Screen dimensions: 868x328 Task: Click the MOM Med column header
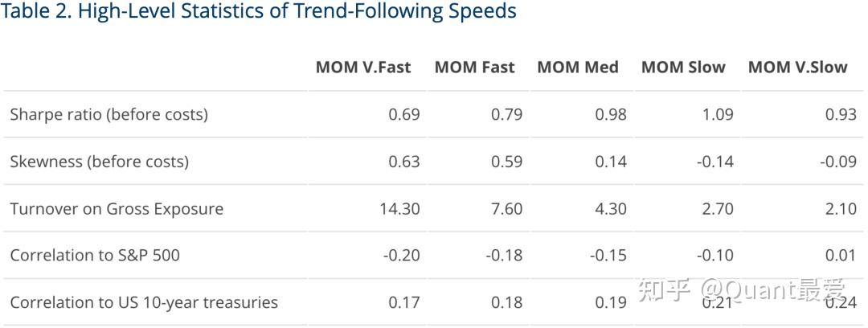tap(577, 68)
